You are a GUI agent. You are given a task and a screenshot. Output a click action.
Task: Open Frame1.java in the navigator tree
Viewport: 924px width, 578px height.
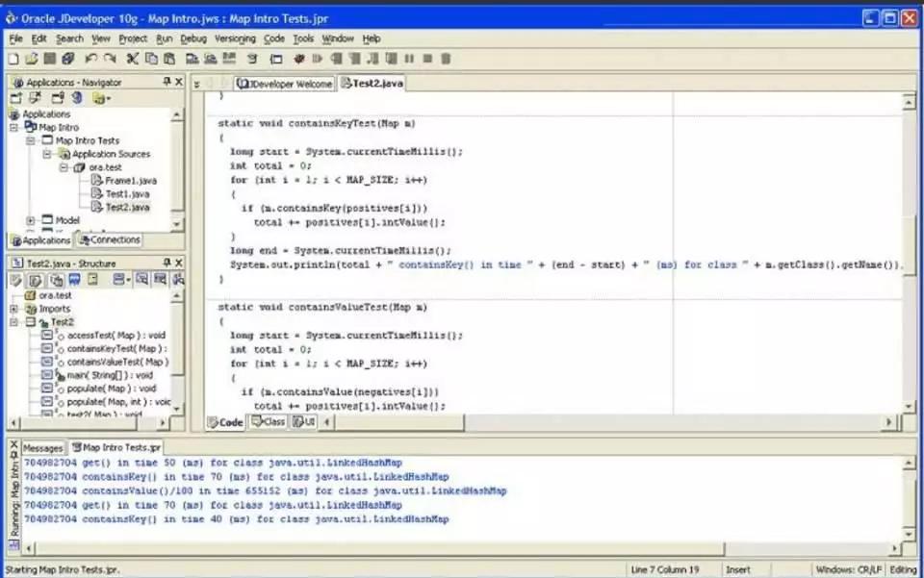[x=131, y=181]
